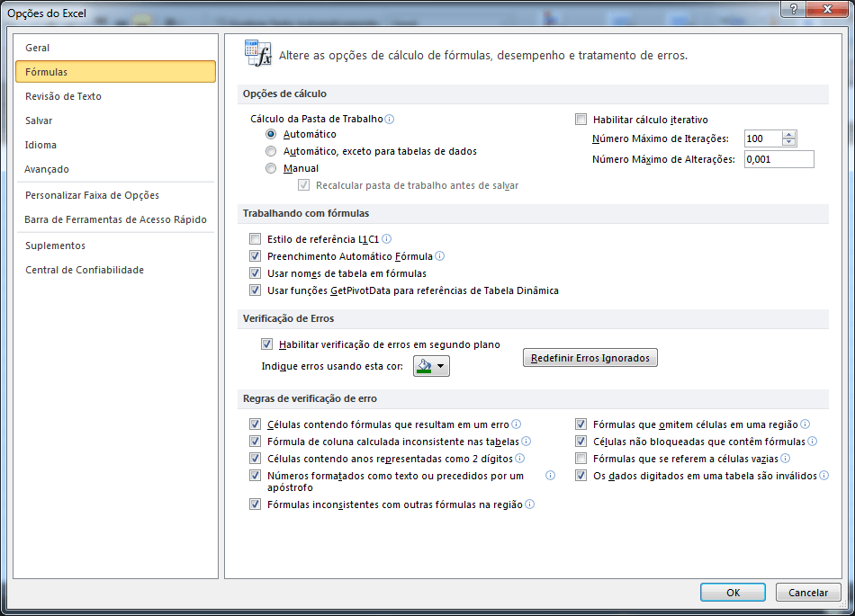Click the error indicator color swatch
This screenshot has width=855, height=616.
click(x=425, y=366)
